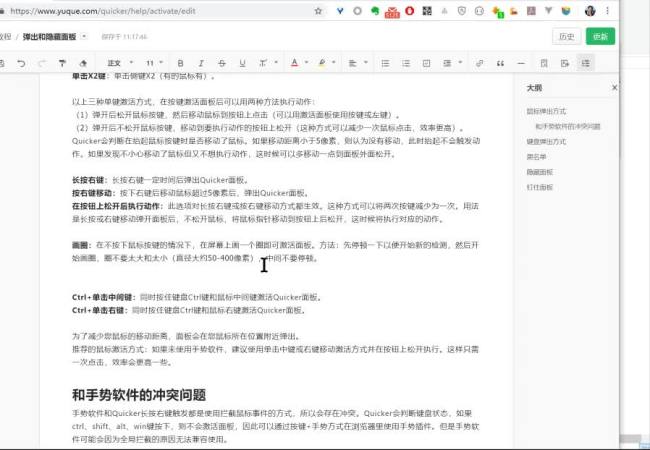Apply the red font color A
This screenshot has height=450, width=650.
tap(294, 63)
